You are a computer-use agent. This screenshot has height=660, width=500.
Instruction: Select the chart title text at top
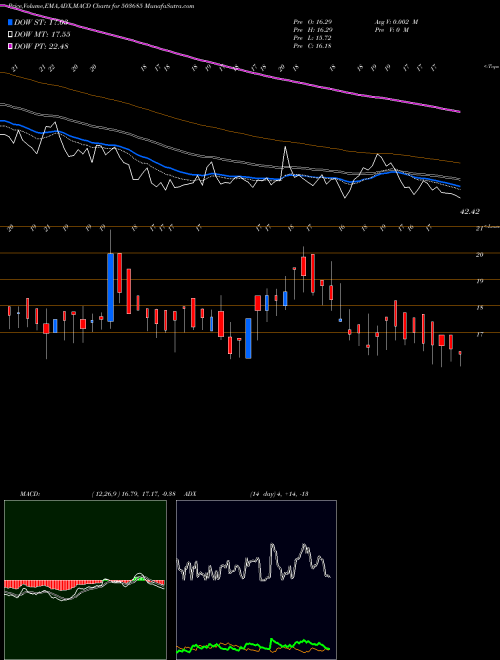coord(101,6)
